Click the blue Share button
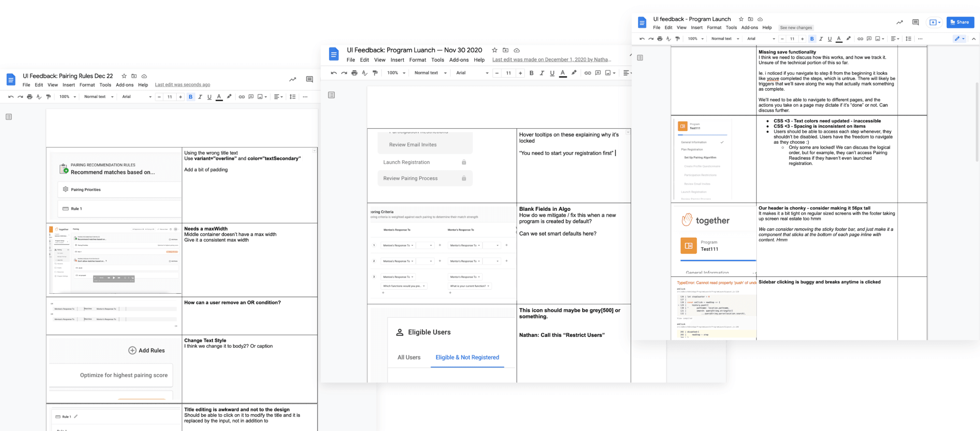This screenshot has height=431, width=980. (960, 23)
